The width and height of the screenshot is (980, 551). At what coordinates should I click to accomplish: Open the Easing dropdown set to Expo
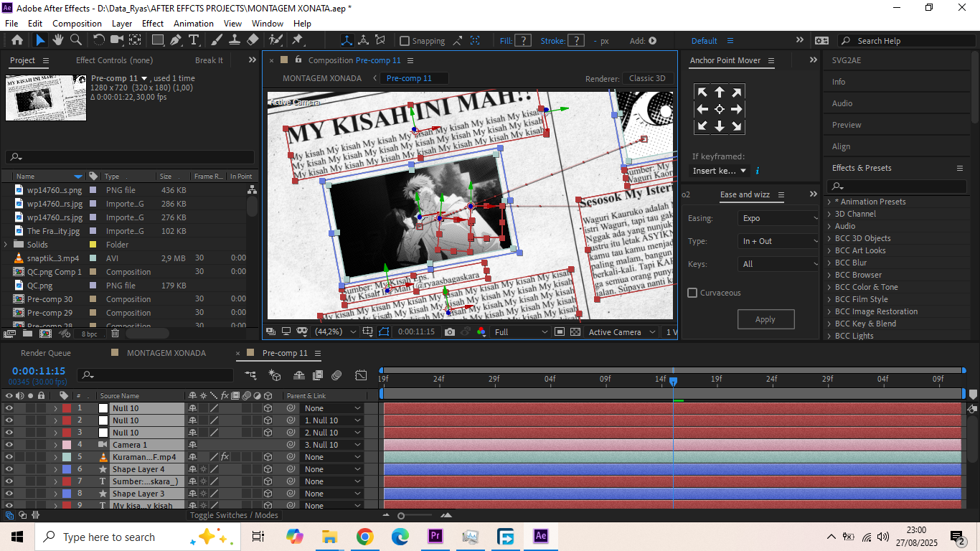[778, 218]
